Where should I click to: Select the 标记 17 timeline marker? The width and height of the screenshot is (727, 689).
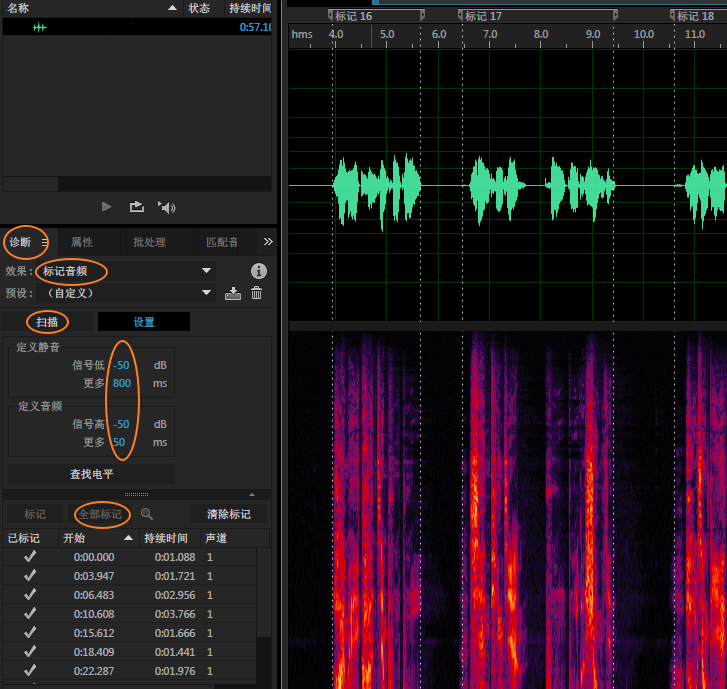483,16
